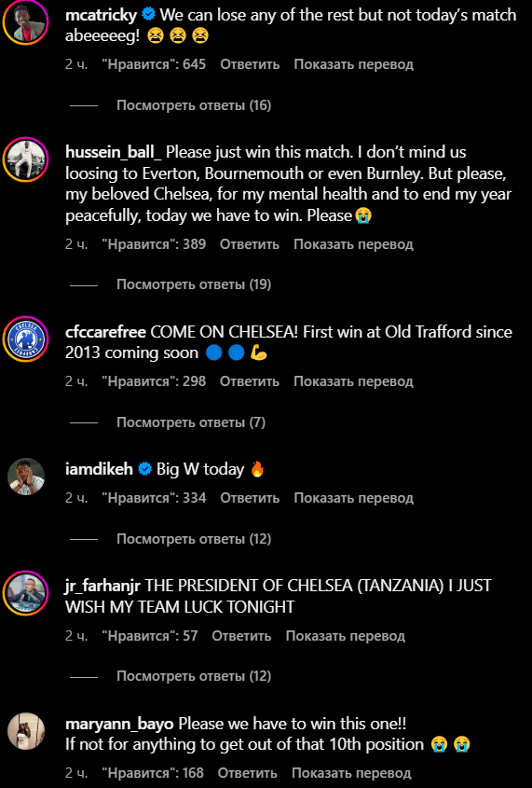The height and width of the screenshot is (788, 532).
Task: Expand 12 replies under iamdikeh's comment
Action: pos(194,539)
